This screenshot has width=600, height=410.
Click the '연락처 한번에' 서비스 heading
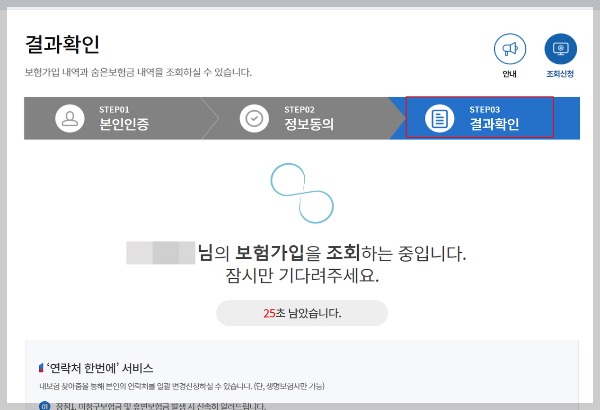pos(99,368)
